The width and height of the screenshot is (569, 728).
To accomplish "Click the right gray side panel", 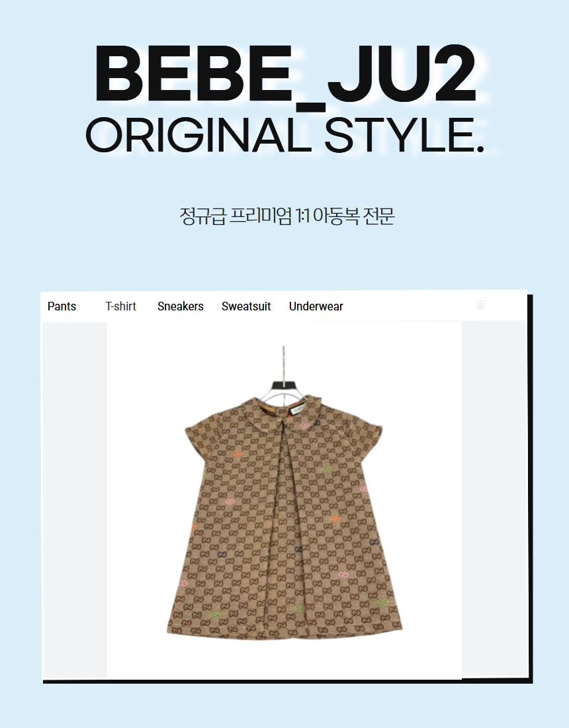I will 494,499.
